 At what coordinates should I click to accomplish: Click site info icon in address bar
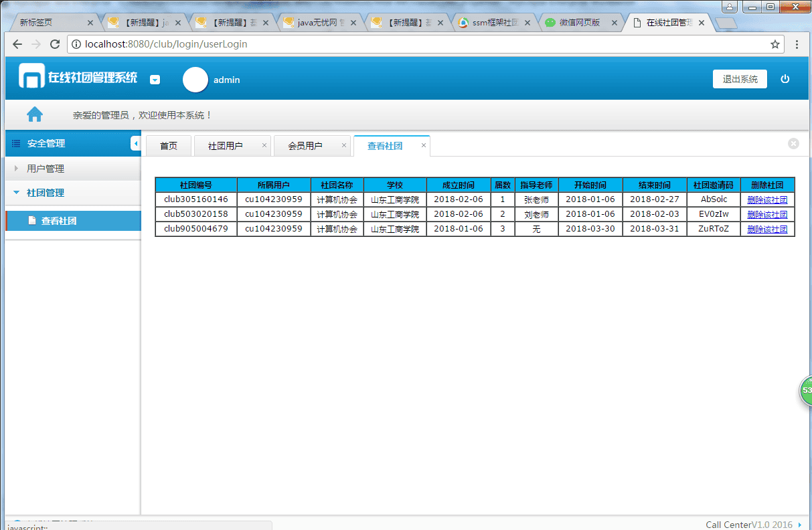point(76,45)
